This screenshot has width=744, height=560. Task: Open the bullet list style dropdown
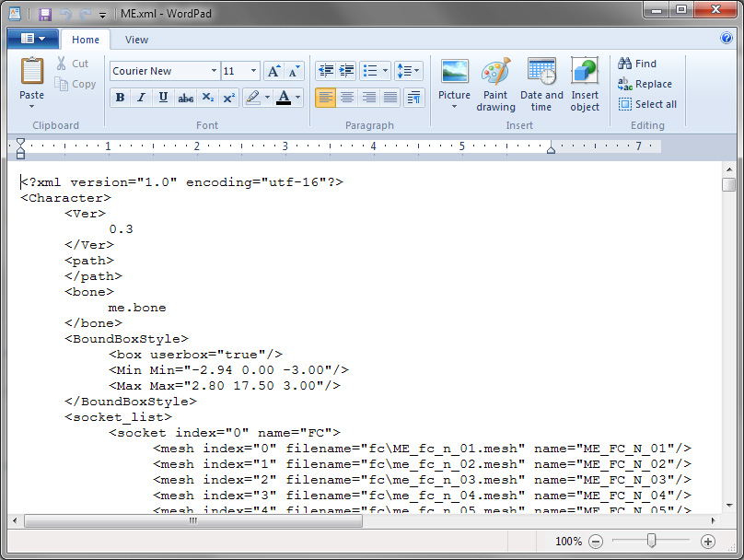click(385, 71)
